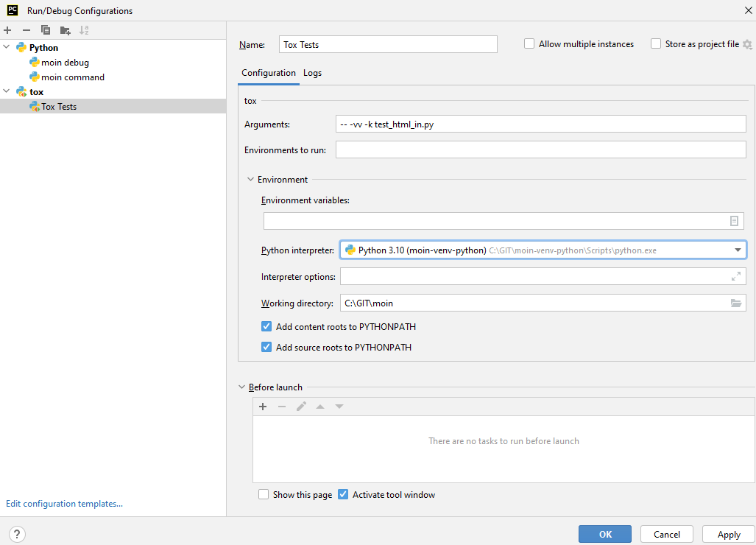
Task: Click the Copy Configuration icon
Action: click(46, 30)
